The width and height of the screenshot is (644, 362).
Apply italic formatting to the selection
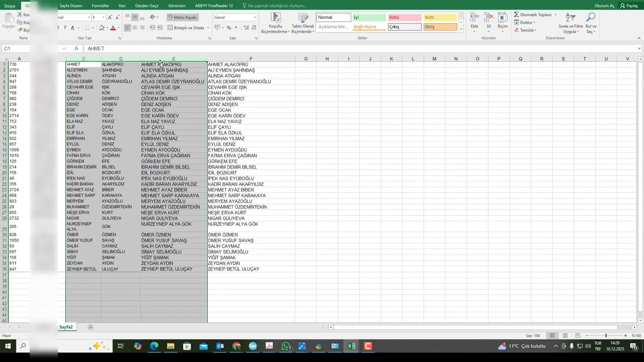click(65, 28)
